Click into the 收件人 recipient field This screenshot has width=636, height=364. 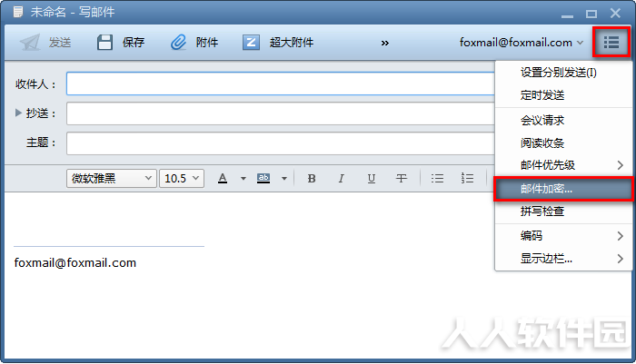click(281, 84)
